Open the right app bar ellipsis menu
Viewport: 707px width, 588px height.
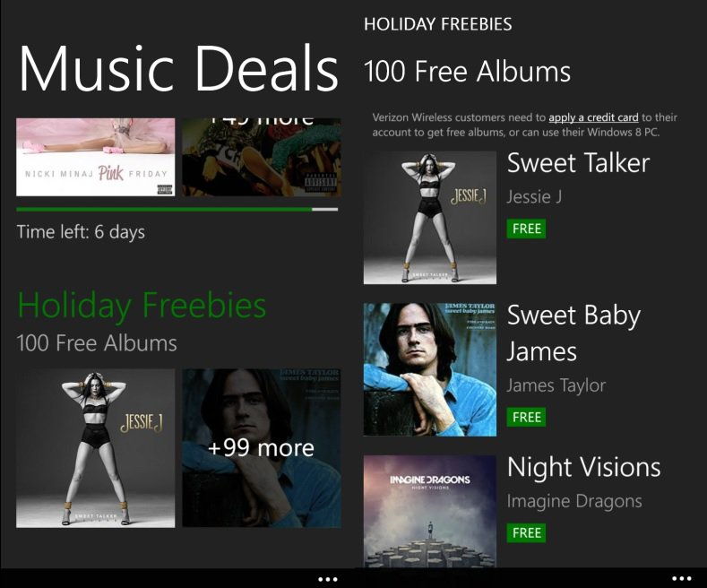click(x=681, y=578)
